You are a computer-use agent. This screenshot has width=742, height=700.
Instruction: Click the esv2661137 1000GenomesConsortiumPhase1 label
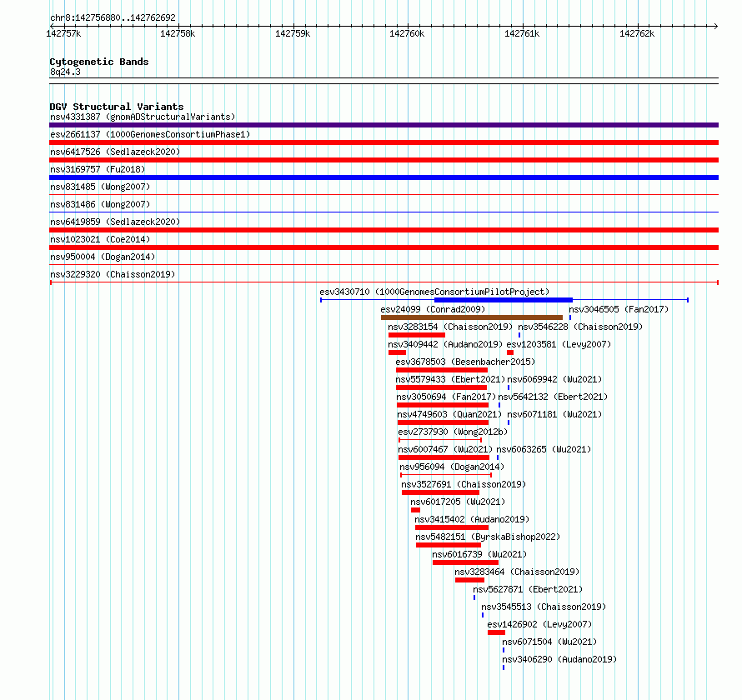pyautogui.click(x=150, y=134)
